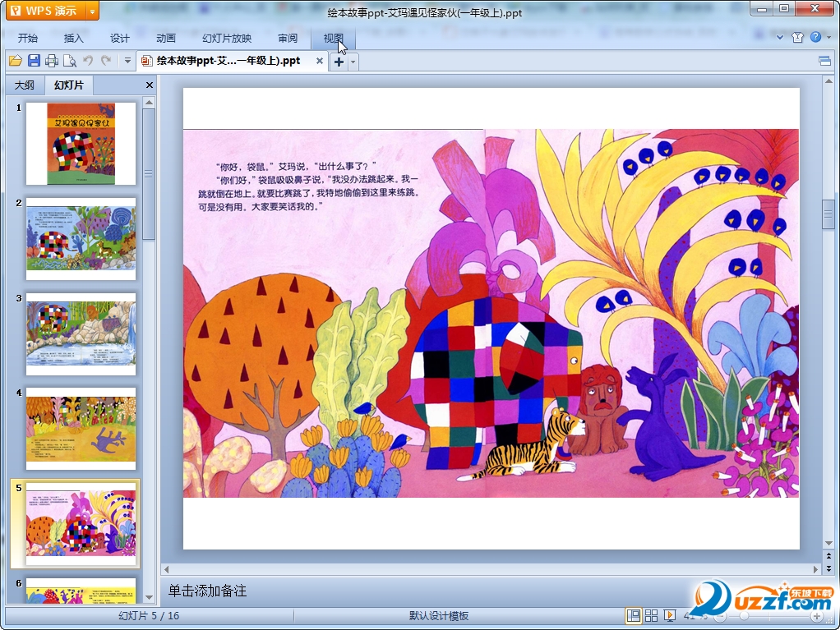Image resolution: width=840 pixels, height=630 pixels.
Task: Go to next slide with double-down arrow
Action: click(828, 568)
